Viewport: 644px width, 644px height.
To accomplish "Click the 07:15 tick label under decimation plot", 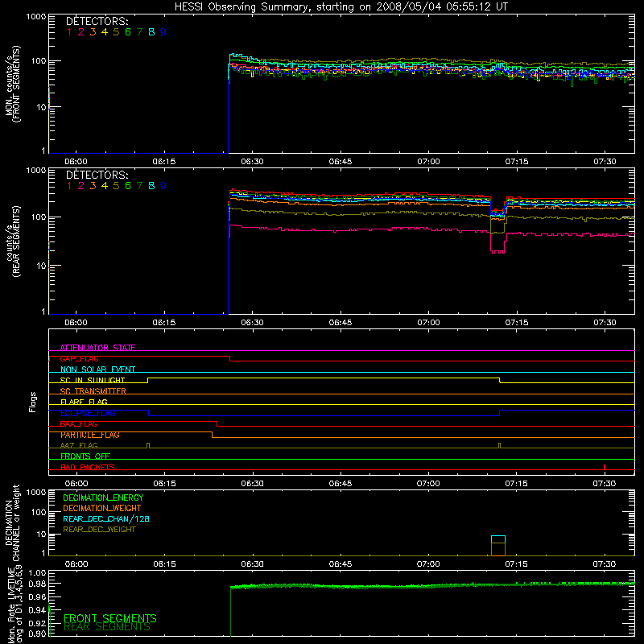I will 516,564.
